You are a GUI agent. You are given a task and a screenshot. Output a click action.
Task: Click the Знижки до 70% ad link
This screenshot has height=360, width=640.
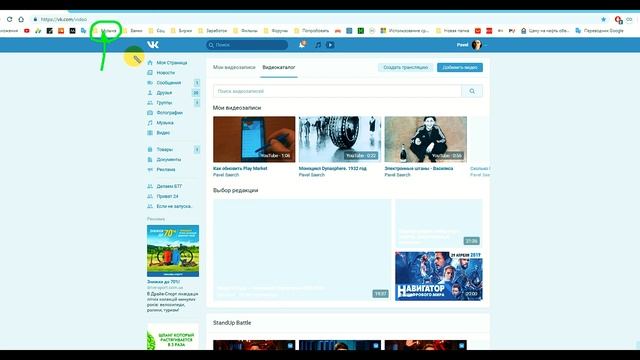pyautogui.click(x=163, y=282)
